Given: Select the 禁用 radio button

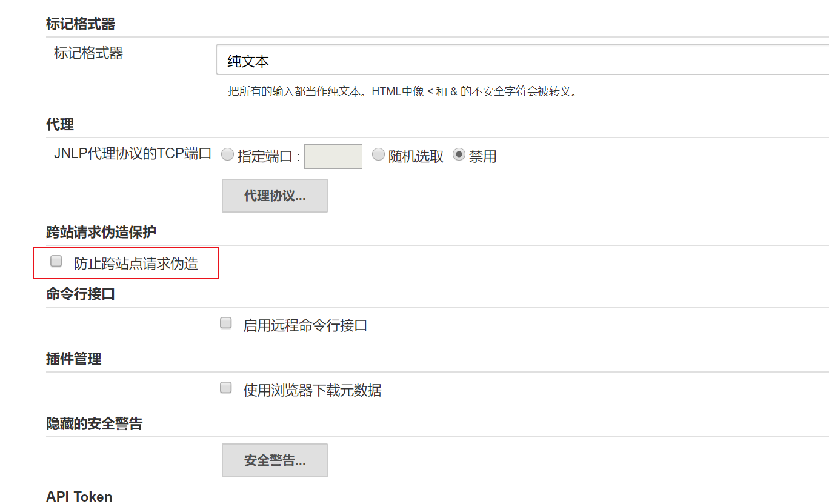Looking at the screenshot, I should pyautogui.click(x=459, y=155).
